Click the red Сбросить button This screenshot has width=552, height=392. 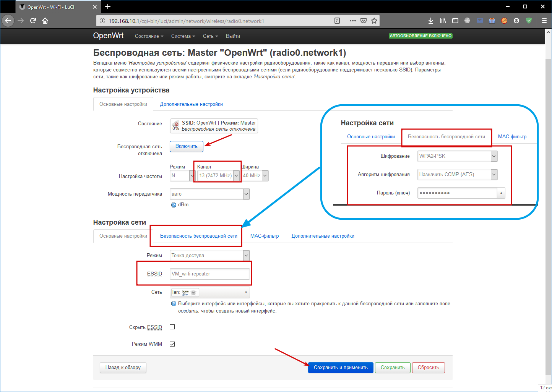pos(428,368)
